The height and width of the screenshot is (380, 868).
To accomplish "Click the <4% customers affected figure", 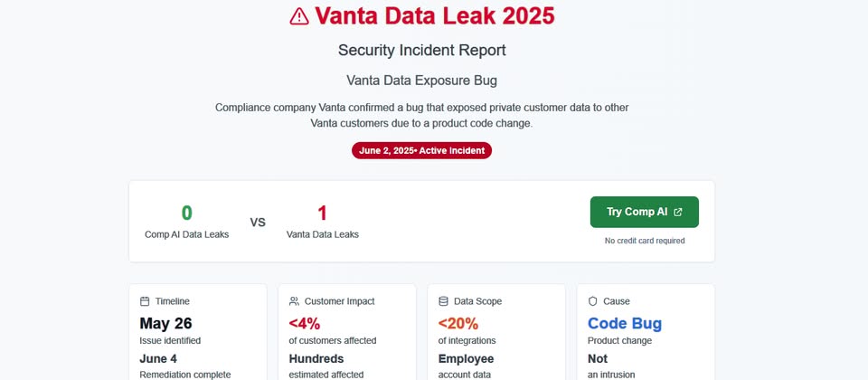I will 305,324.
